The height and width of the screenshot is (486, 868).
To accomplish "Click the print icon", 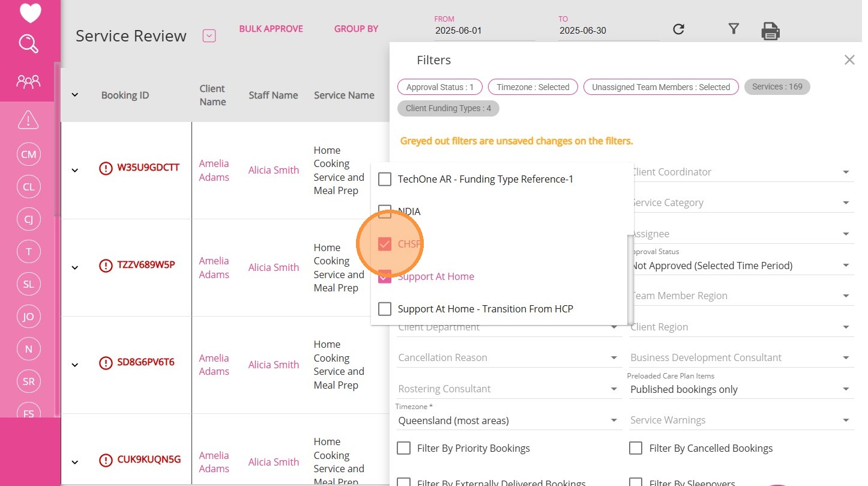I will [x=770, y=31].
